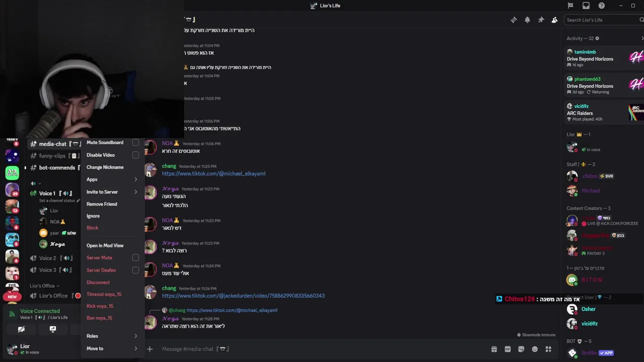Expand the Invite to Server submenu

[x=112, y=192]
